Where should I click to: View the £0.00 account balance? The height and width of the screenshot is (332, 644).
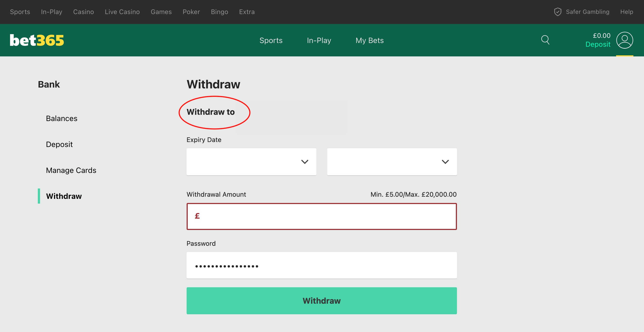pyautogui.click(x=601, y=35)
